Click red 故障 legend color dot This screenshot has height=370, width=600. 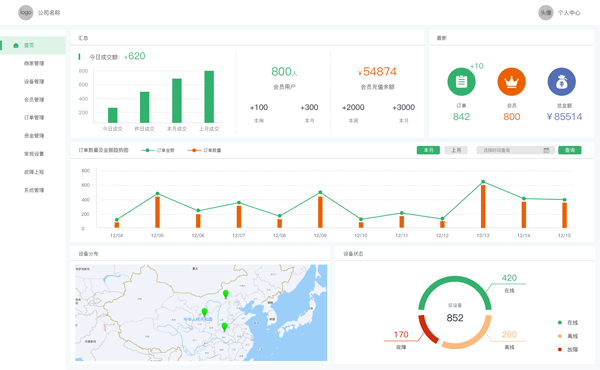[560, 349]
